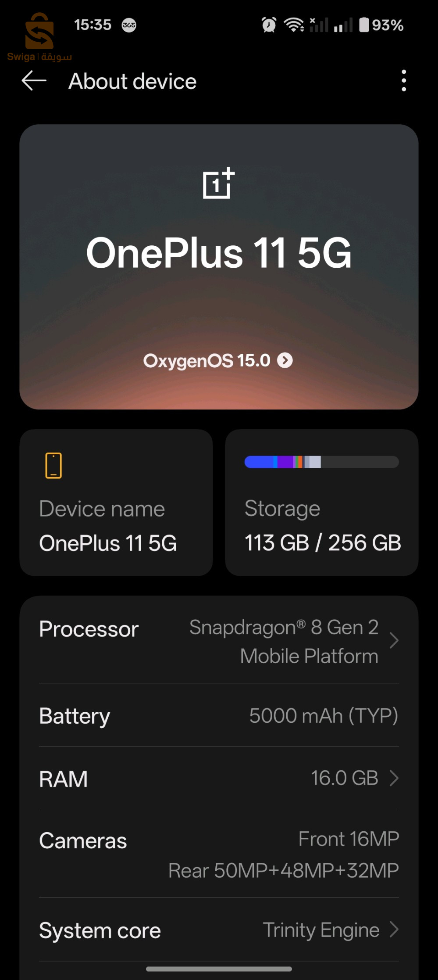Select the Cameras row
The image size is (438, 980).
point(219,854)
